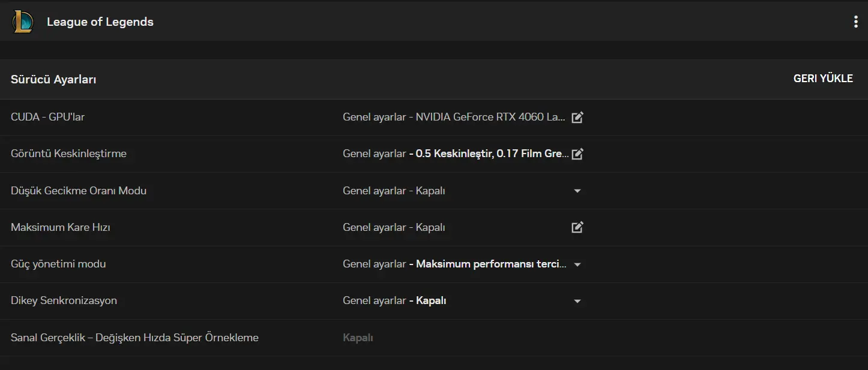Click the Kapalı value of Dikey Senkronizasyon
This screenshot has width=868, height=370.
coord(431,300)
